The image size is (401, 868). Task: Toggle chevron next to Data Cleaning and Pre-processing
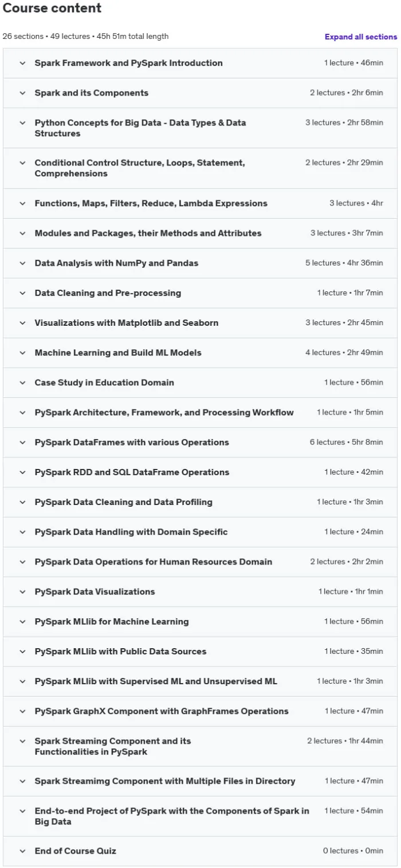tap(22, 293)
